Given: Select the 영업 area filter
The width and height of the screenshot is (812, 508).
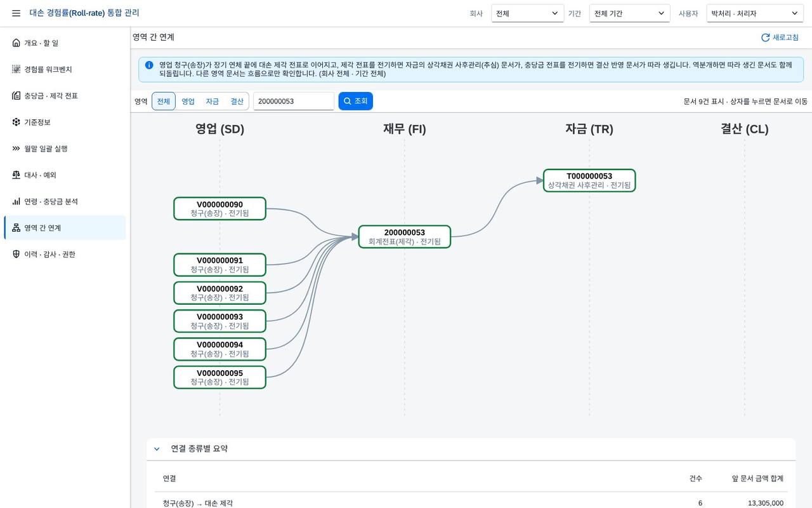Looking at the screenshot, I should pyautogui.click(x=188, y=101).
